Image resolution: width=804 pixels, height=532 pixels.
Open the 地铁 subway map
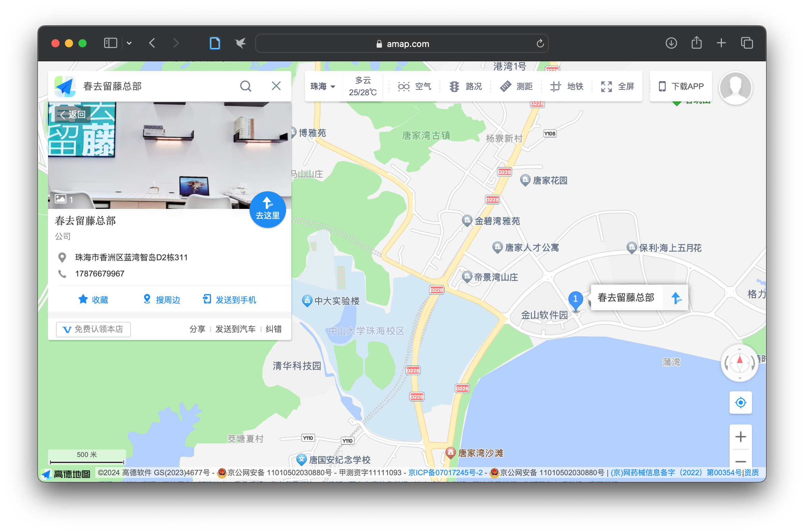point(566,87)
